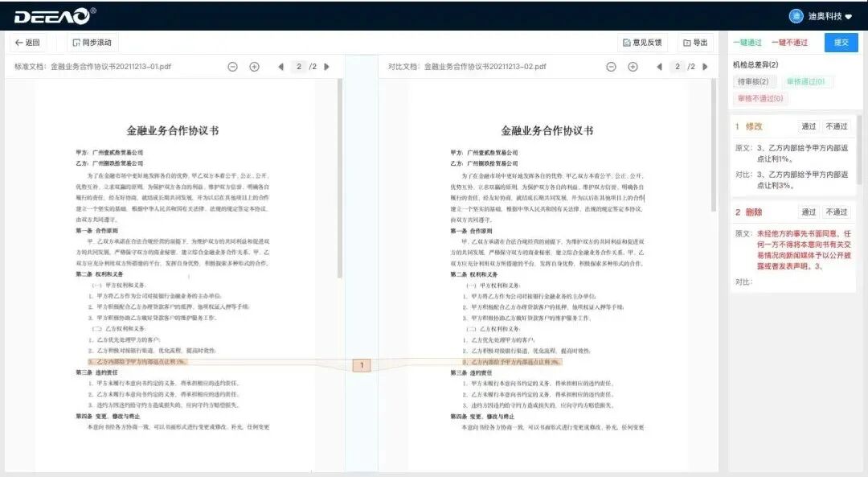Approve all with 一键通过
The height and width of the screenshot is (477, 868).
(747, 43)
